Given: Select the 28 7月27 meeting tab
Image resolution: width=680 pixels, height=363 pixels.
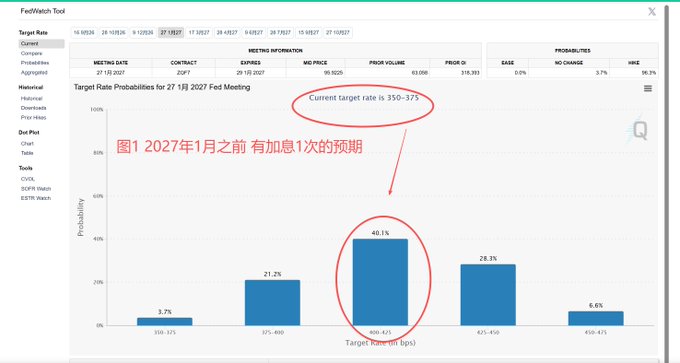Looking at the screenshot, I should [x=281, y=33].
